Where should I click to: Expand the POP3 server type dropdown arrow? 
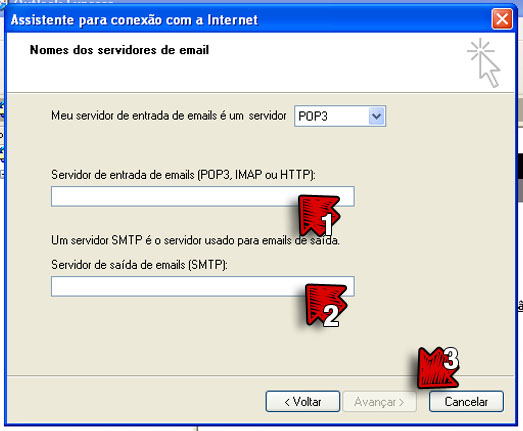point(377,116)
